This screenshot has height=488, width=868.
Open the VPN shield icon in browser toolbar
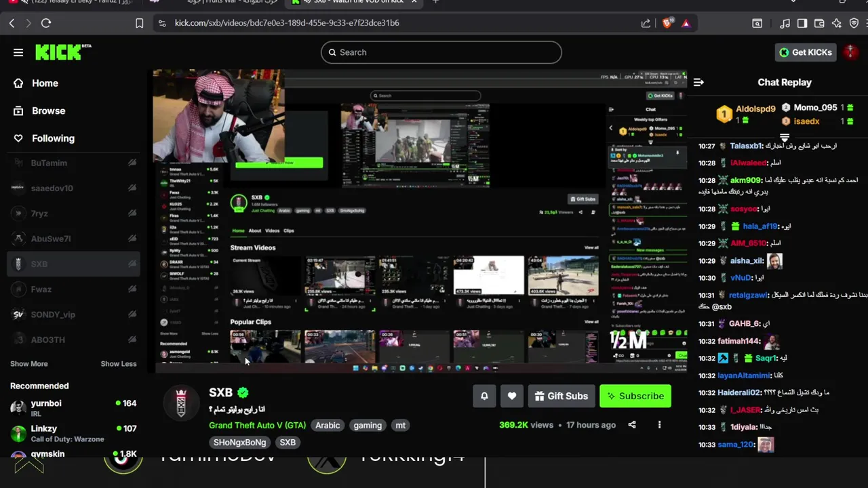[x=854, y=23]
